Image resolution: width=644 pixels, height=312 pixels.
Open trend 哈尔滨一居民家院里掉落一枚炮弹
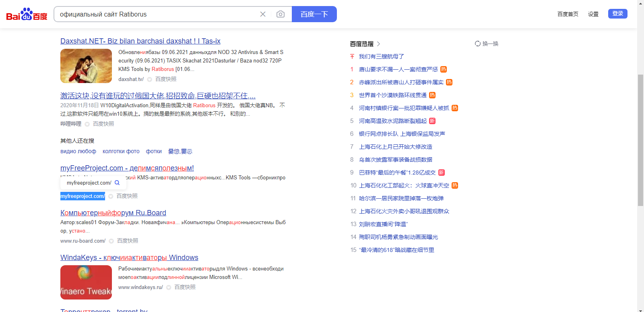coord(401,198)
